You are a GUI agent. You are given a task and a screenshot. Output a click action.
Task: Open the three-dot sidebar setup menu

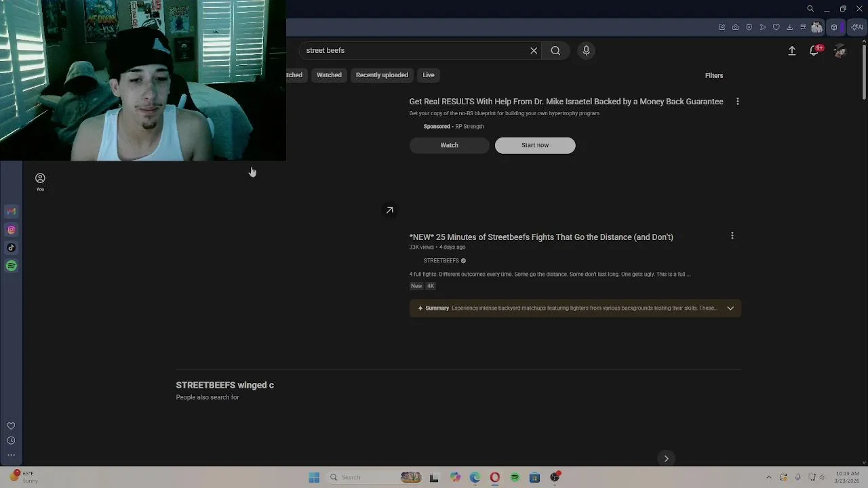[x=11, y=455]
